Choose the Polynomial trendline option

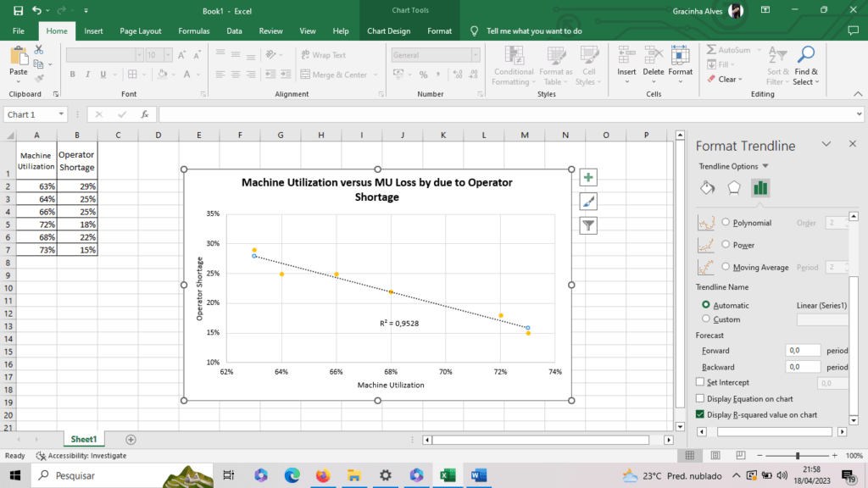pos(726,223)
